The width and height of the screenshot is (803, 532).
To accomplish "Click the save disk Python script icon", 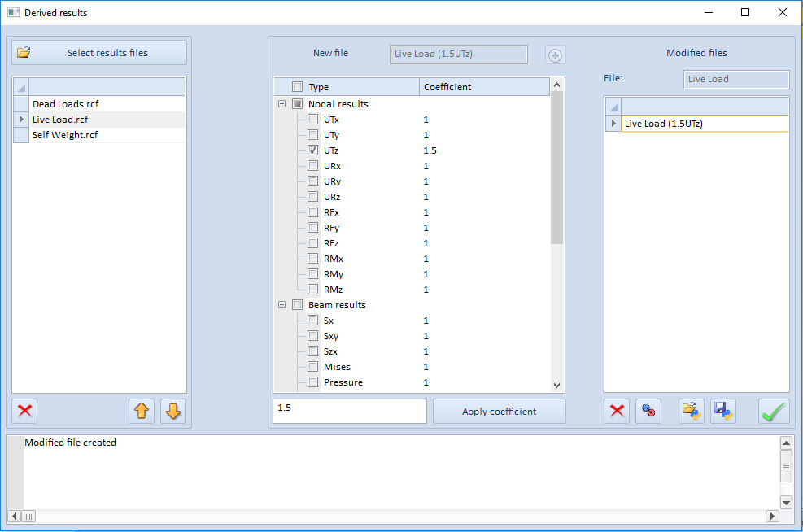I will pos(723,412).
